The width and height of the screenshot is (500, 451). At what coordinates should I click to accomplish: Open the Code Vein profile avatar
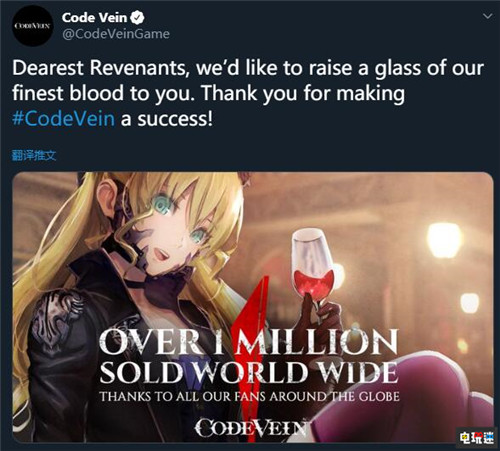pos(33,26)
